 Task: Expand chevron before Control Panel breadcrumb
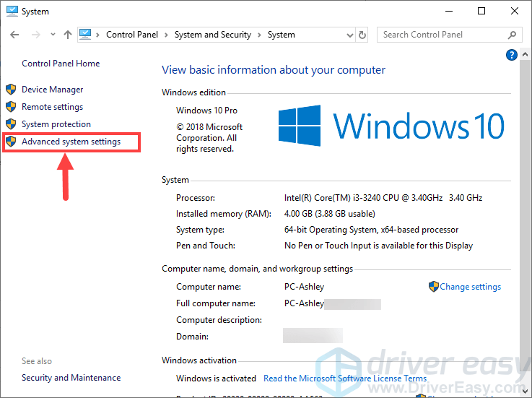point(97,35)
